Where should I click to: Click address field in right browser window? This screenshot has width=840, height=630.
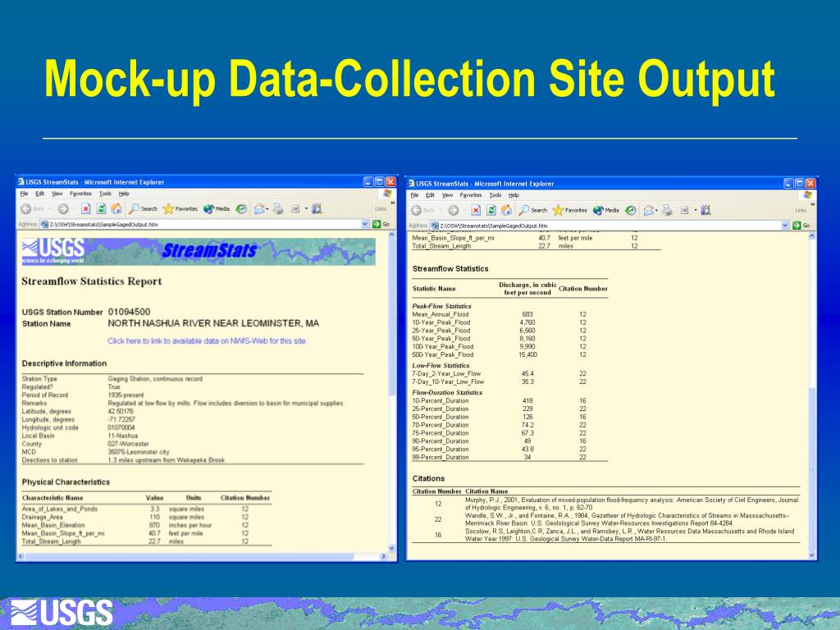tap(610, 226)
